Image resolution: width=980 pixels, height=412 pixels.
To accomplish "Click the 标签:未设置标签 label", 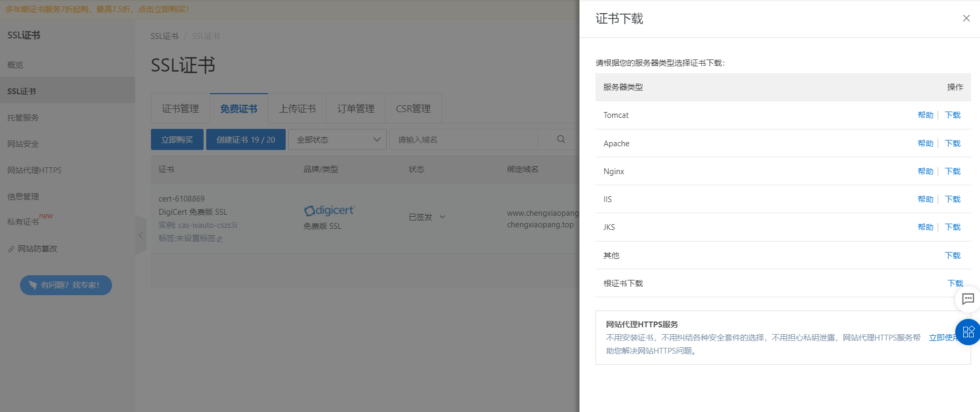I will point(187,238).
